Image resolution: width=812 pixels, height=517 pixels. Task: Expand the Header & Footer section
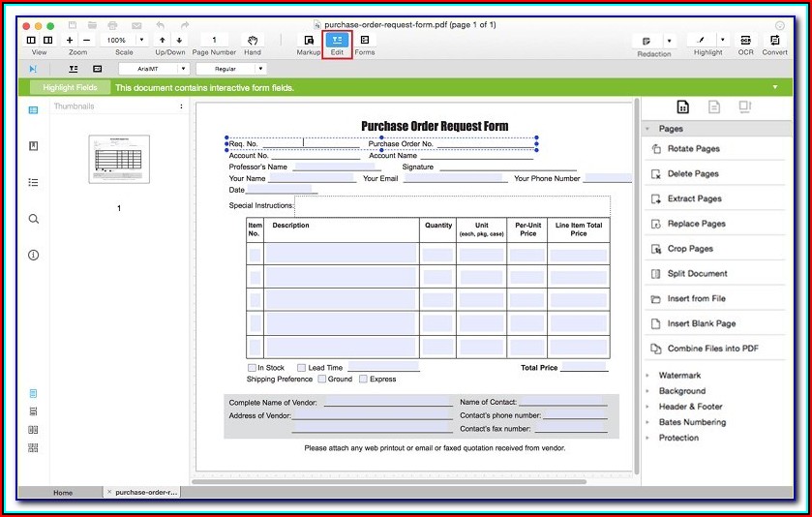tap(690, 407)
